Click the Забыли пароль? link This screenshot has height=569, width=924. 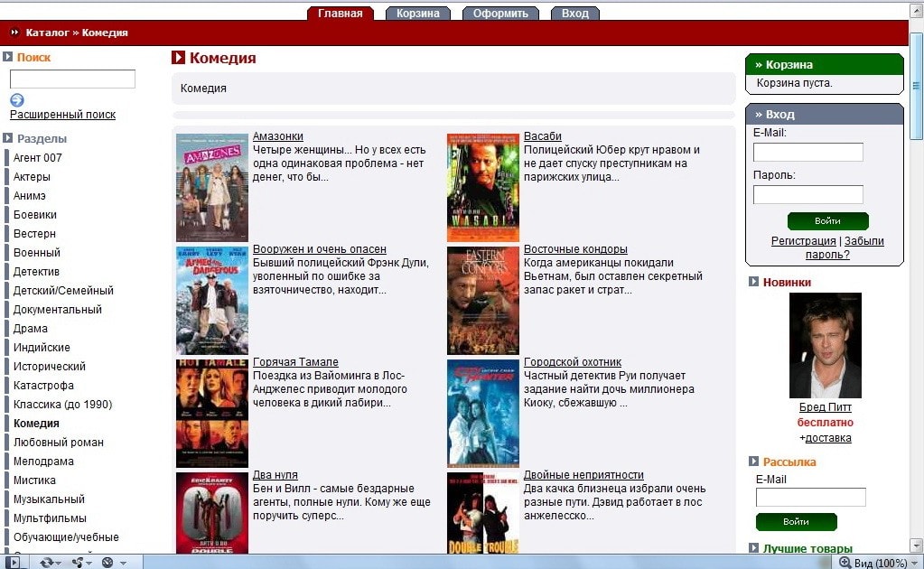tap(845, 247)
